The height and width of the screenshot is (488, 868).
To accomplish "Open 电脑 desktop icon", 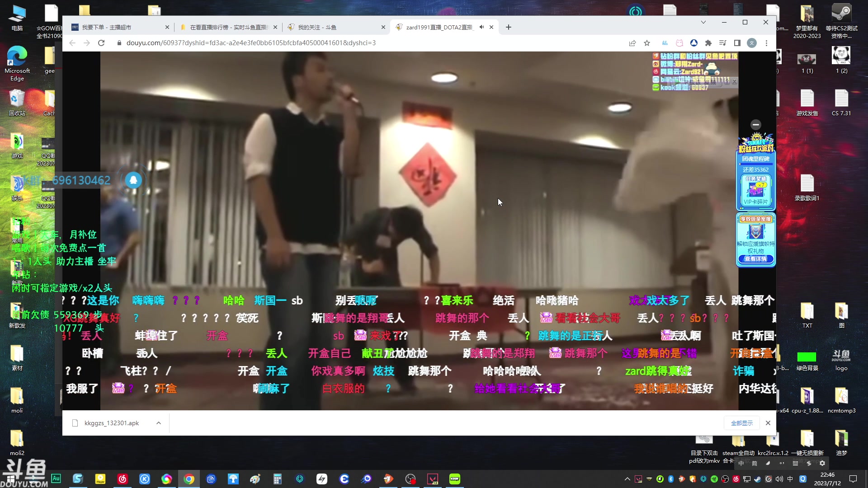I will [17, 18].
